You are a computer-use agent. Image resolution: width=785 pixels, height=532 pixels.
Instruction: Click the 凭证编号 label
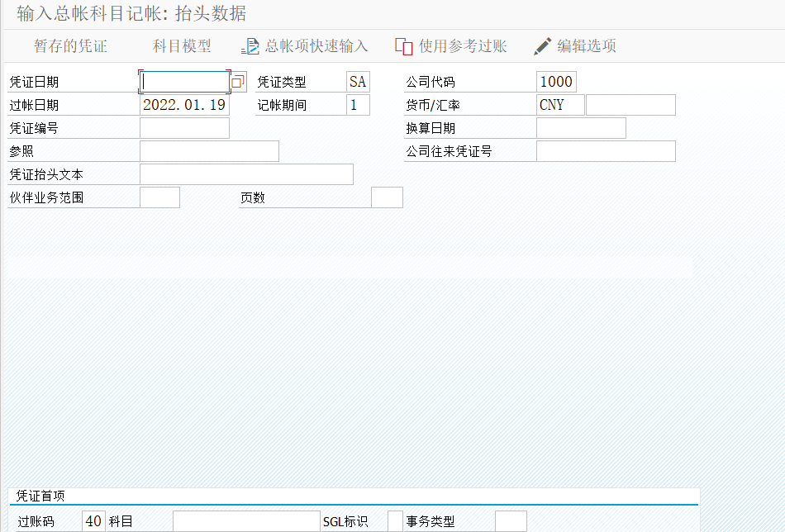(x=34, y=128)
